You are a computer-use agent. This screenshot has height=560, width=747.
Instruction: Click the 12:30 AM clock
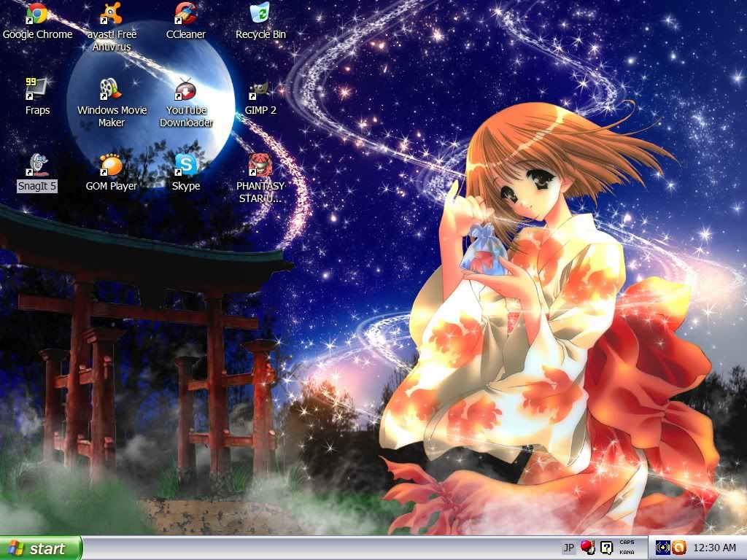coord(714,548)
